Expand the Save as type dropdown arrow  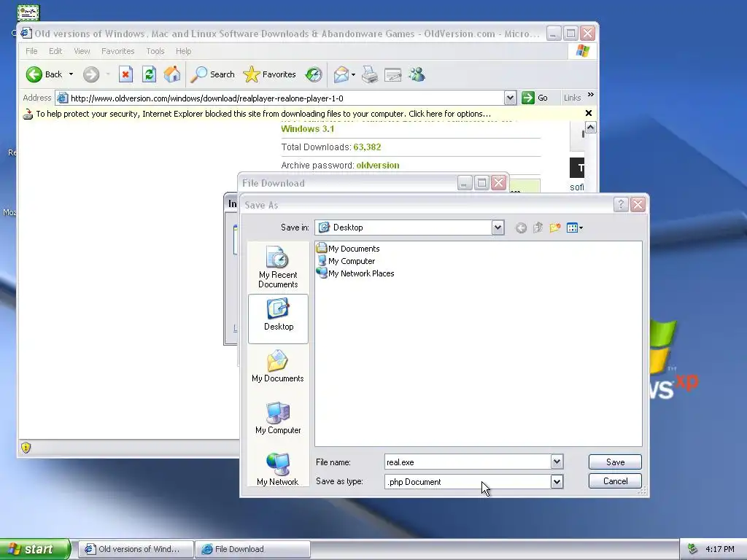pos(557,481)
